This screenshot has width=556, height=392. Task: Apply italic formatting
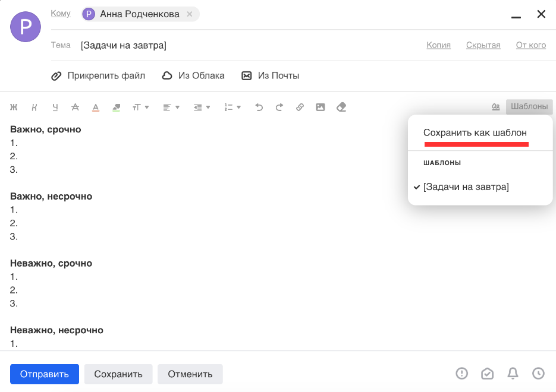pyautogui.click(x=34, y=107)
